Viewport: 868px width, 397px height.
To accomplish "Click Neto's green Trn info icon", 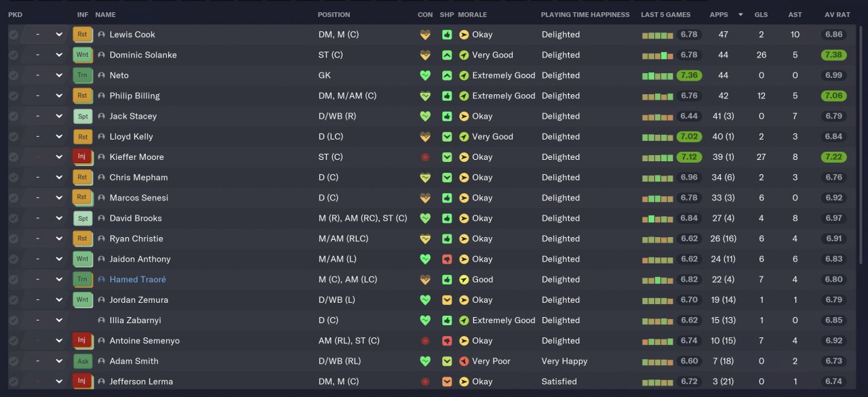I will coord(82,75).
